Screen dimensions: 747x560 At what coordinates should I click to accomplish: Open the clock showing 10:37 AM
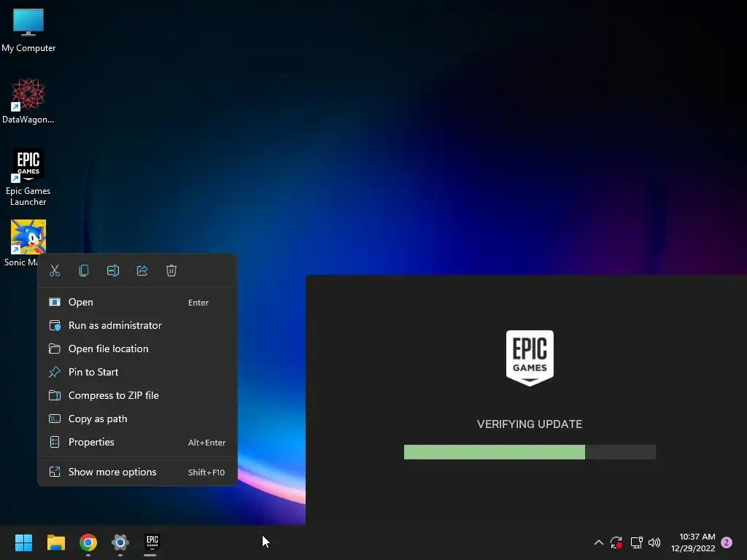tap(693, 542)
